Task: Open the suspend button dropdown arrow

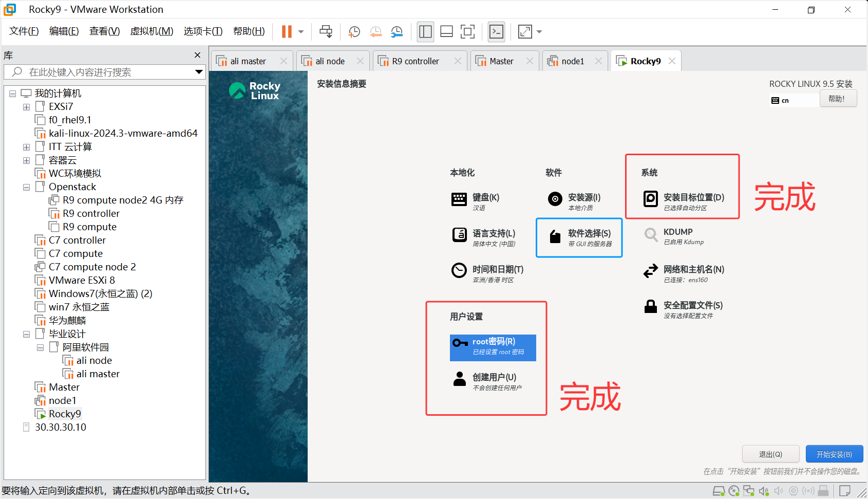Action: (300, 31)
